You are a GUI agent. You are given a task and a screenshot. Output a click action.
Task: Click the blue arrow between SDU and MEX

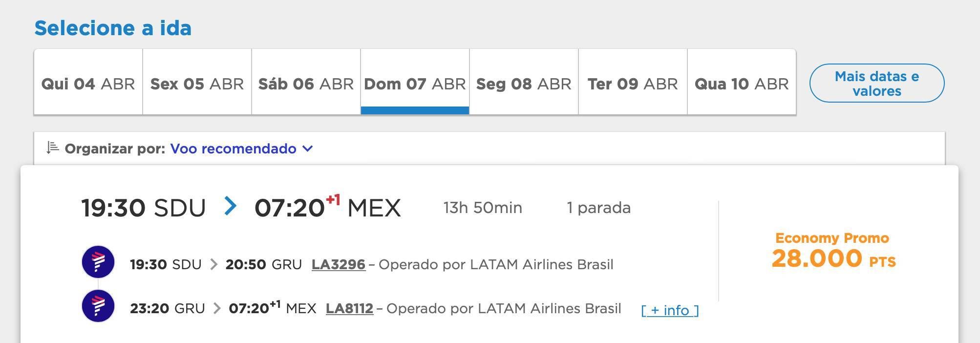point(230,206)
